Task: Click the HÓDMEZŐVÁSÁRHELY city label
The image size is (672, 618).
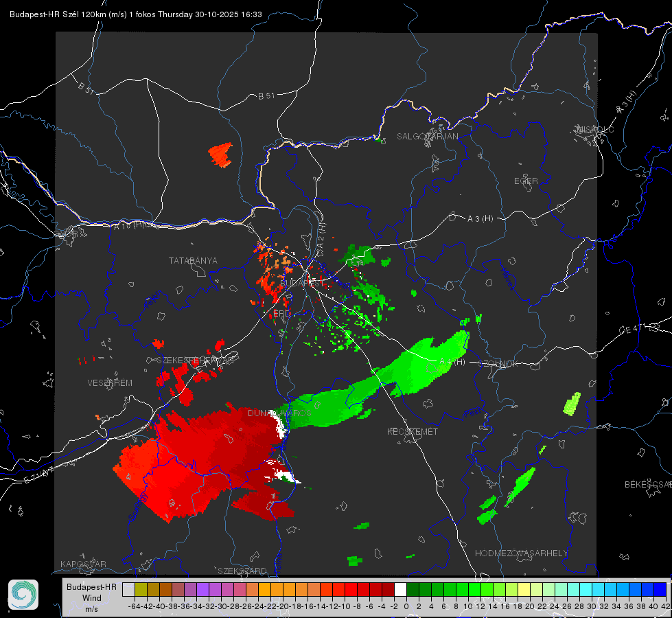Action: (521, 553)
